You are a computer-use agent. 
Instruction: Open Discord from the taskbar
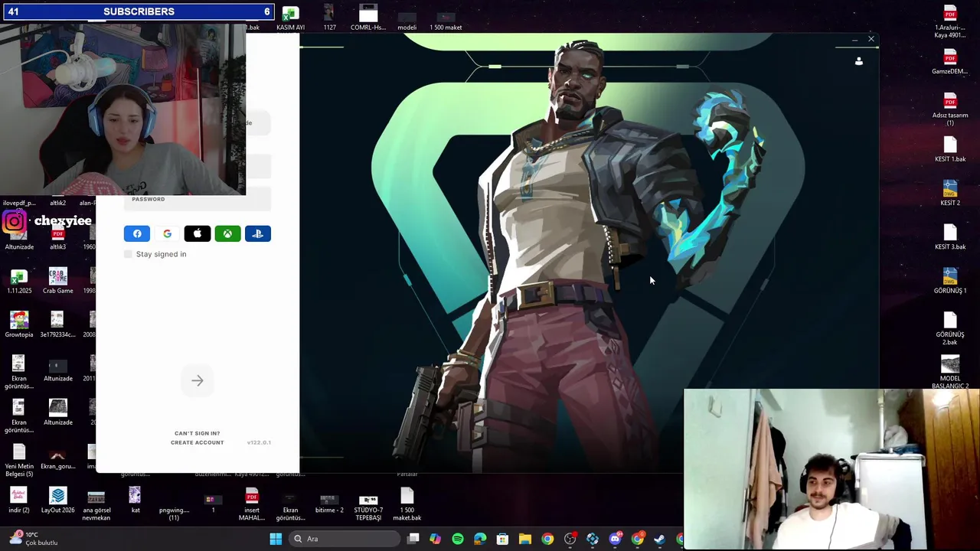[x=615, y=539]
